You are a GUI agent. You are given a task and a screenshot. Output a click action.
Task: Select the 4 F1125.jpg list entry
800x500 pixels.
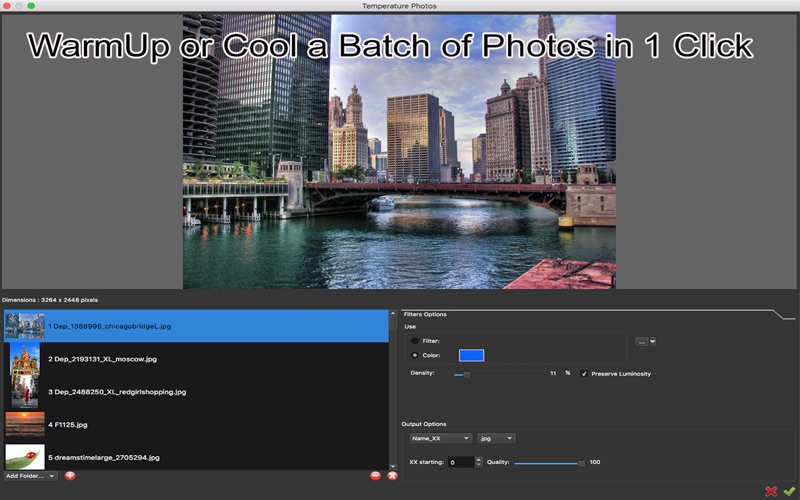click(x=196, y=424)
